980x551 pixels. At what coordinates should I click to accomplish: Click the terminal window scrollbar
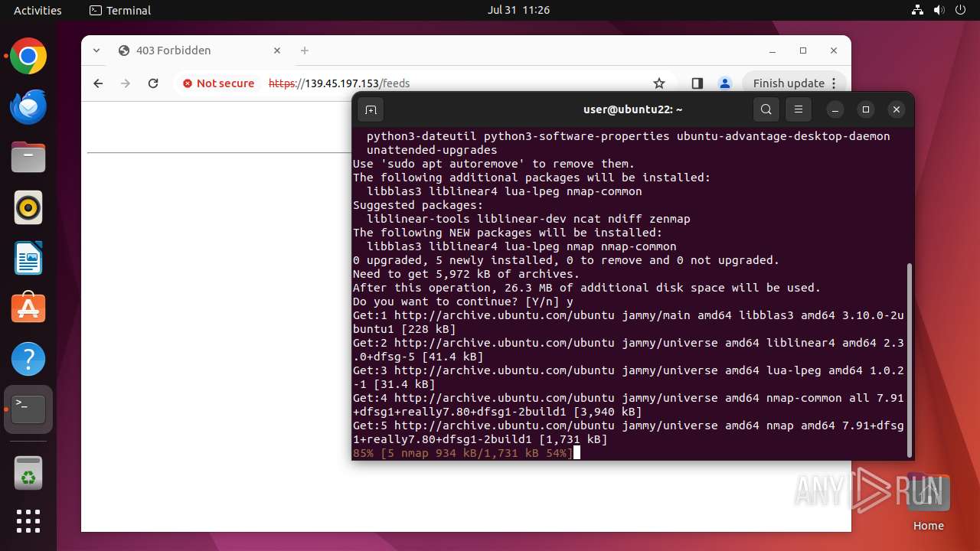tap(910, 359)
